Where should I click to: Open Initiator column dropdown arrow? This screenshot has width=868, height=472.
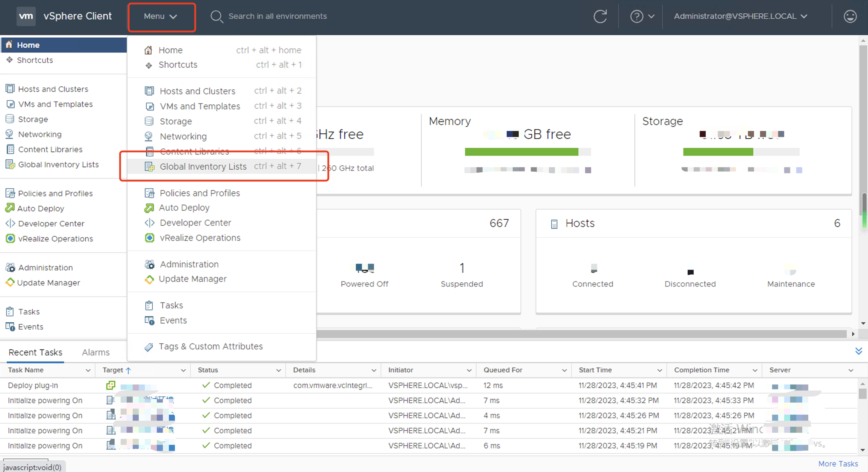(469, 370)
